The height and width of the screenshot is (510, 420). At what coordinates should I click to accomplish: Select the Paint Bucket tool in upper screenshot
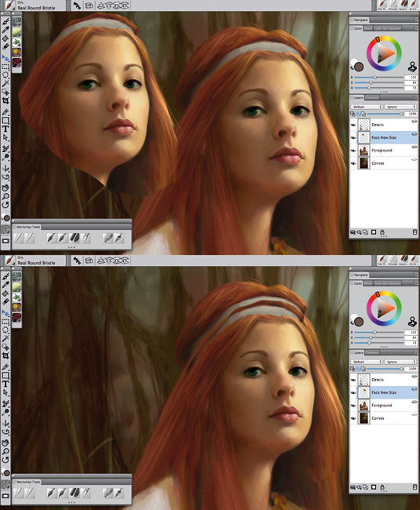[x=5, y=38]
